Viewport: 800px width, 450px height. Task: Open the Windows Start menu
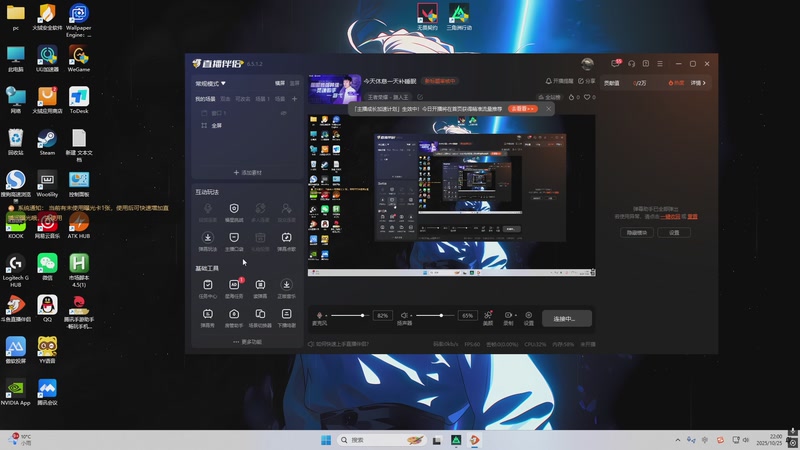326,440
